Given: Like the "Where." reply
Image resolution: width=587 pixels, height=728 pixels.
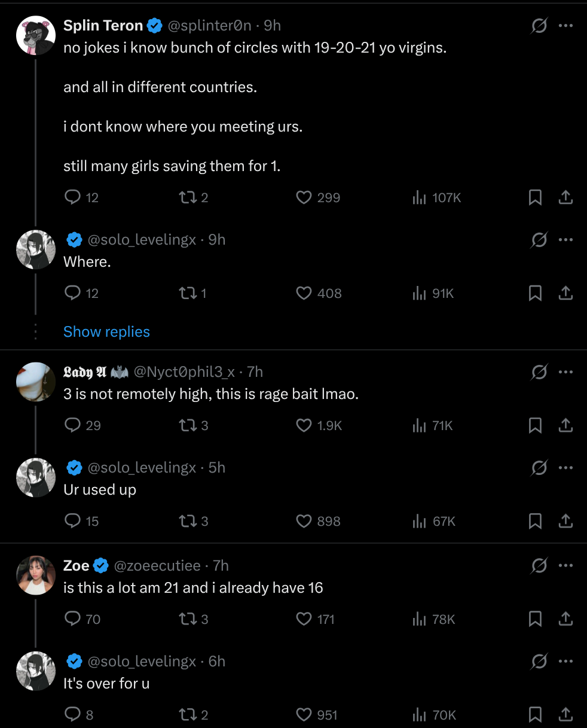Looking at the screenshot, I should click(304, 293).
